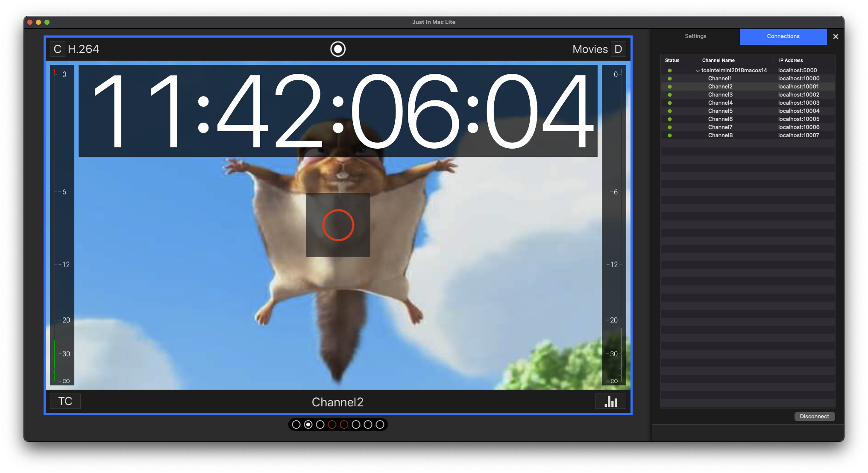Click the green status dot for Channel6
Viewport: 868px width, 473px height.
[x=670, y=119]
